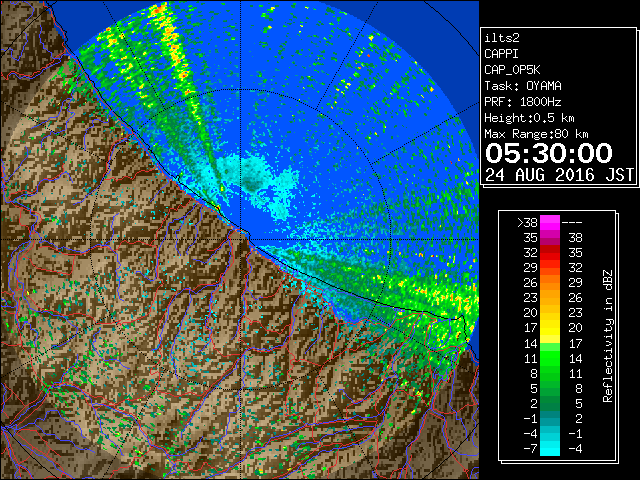640x480 pixels.
Task: Click the '-7' legend value
Action: point(530,448)
